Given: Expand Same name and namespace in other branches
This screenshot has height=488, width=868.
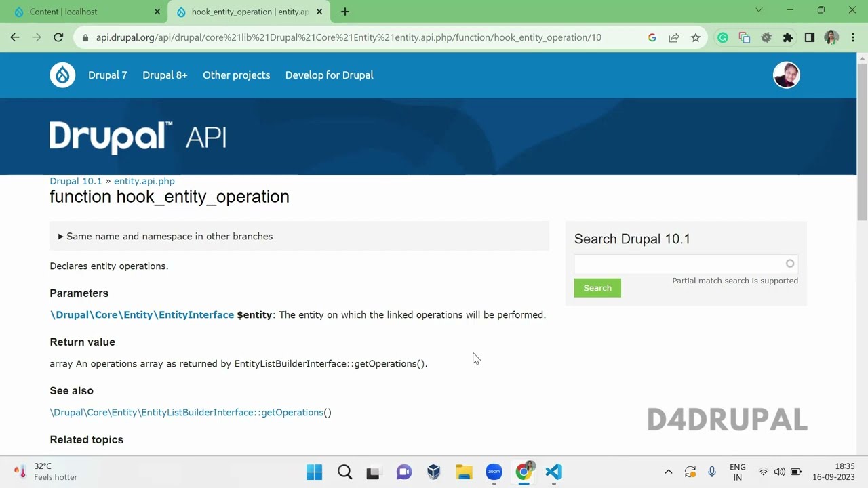Looking at the screenshot, I should pos(299,236).
